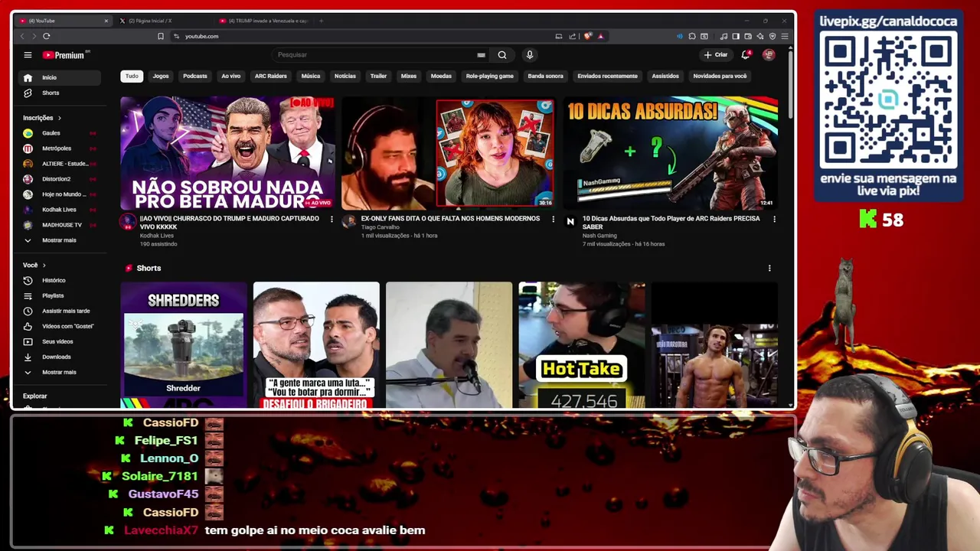Screen dimensions: 980x551
Task: Click the Brave Rewards triangle icon
Action: coord(600,36)
